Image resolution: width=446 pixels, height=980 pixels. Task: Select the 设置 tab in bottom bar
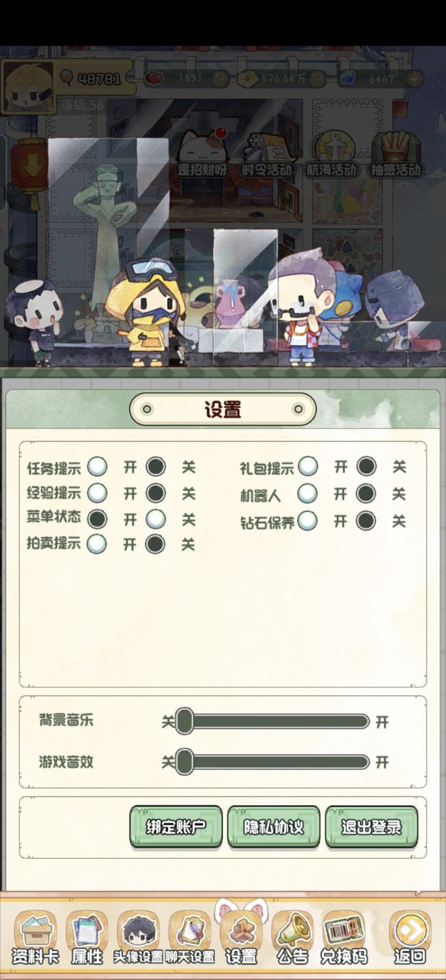241,937
